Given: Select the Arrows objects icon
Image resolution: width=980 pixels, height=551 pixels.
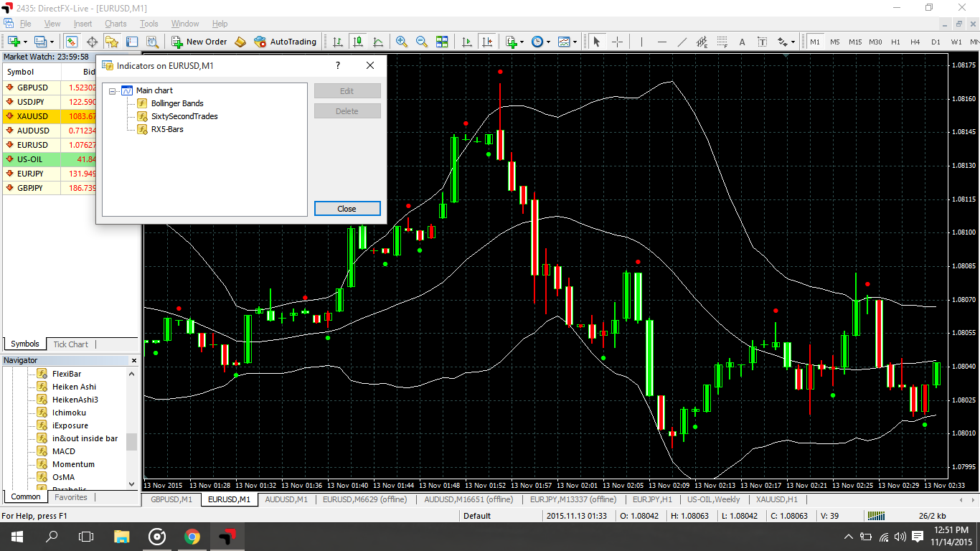Looking at the screenshot, I should [783, 42].
